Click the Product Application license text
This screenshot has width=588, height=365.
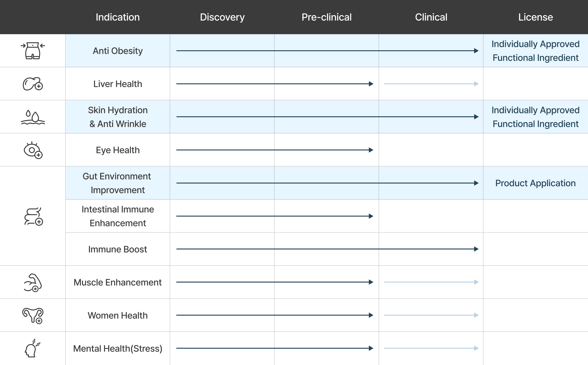(535, 183)
